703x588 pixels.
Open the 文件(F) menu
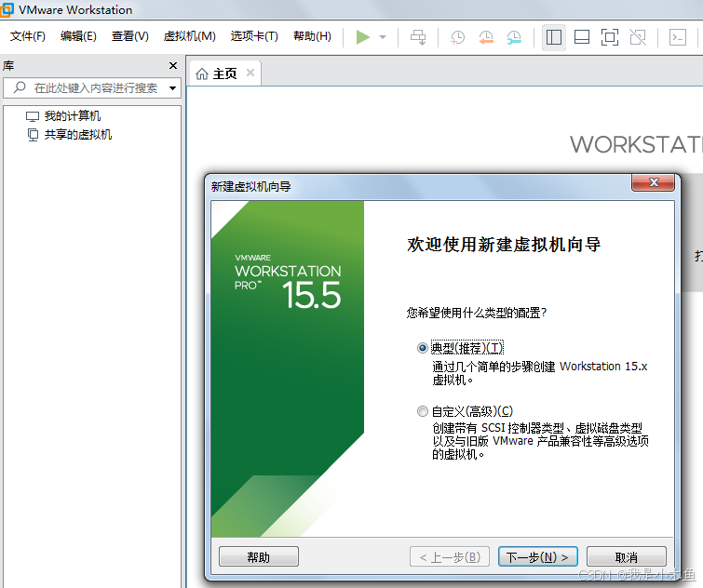pyautogui.click(x=28, y=36)
